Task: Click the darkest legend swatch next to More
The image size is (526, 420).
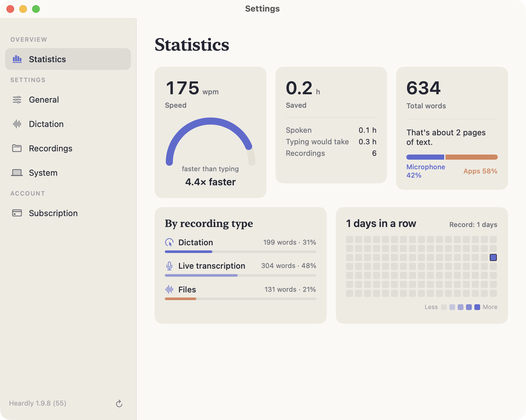Action: [477, 307]
